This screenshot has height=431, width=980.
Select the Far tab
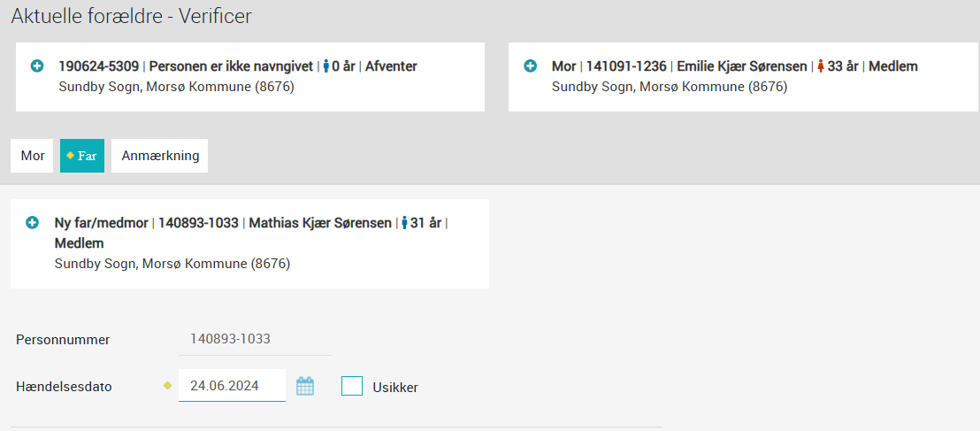(82, 156)
